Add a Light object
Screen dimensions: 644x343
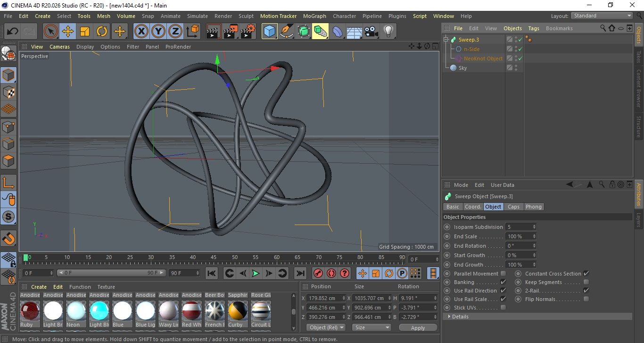pyautogui.click(x=388, y=32)
